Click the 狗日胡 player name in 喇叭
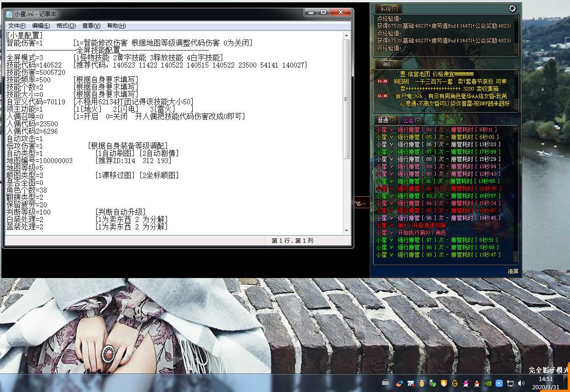570x392 pixels. (401, 81)
